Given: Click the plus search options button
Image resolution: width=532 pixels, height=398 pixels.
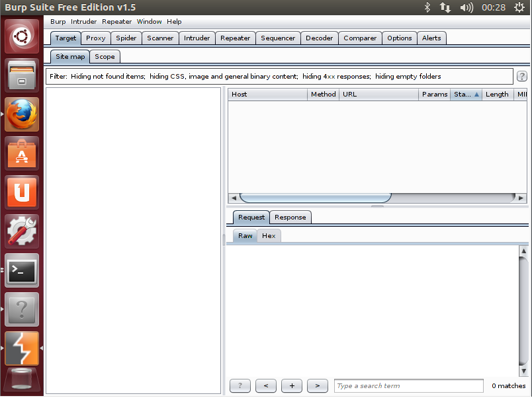Looking at the screenshot, I should pyautogui.click(x=292, y=386).
